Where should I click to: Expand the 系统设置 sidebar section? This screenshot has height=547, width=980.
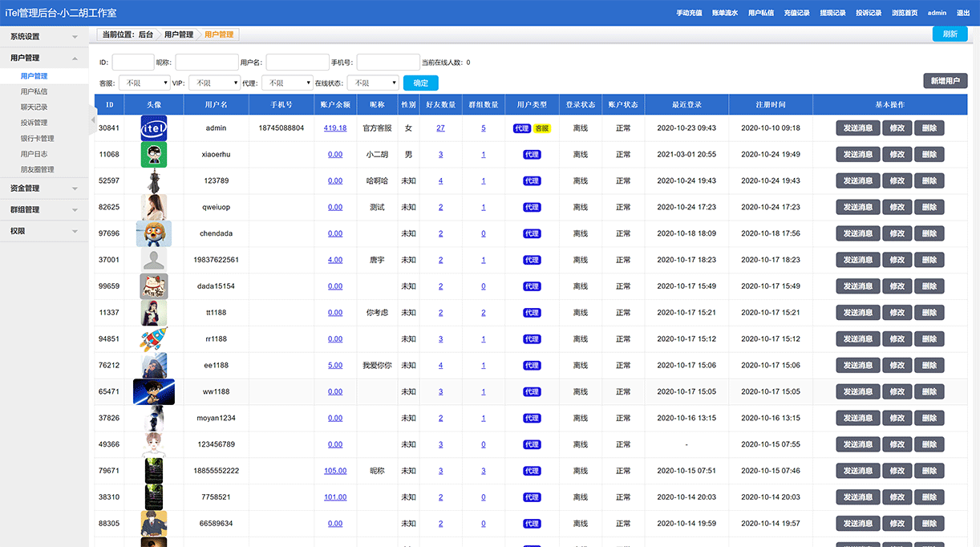tap(44, 37)
